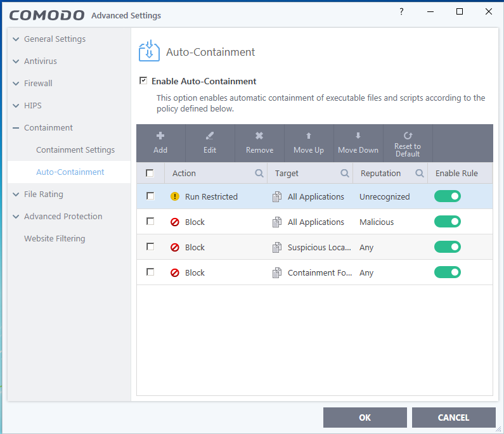Uncheck Enable Auto-Containment checkbox
Image resolution: width=504 pixels, height=434 pixels.
(x=143, y=81)
